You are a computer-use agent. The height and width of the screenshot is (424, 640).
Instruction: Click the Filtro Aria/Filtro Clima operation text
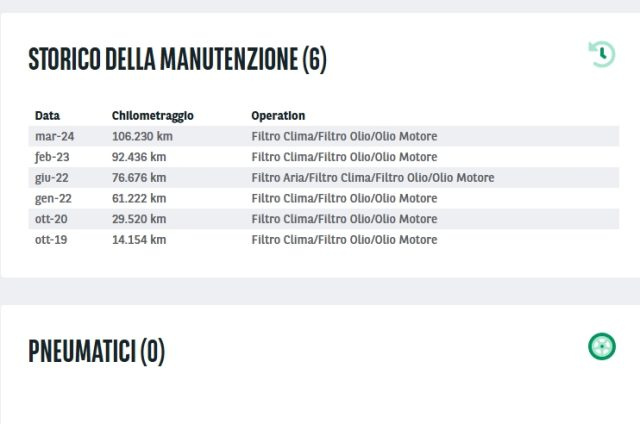point(373,178)
